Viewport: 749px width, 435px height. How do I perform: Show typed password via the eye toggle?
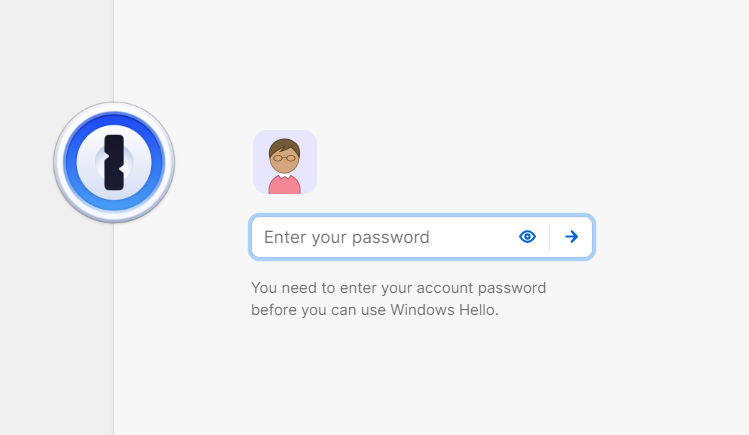[527, 236]
